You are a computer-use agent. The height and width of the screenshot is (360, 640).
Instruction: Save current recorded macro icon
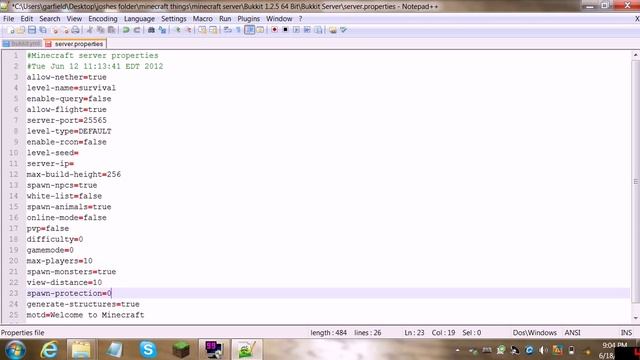pos(318,30)
